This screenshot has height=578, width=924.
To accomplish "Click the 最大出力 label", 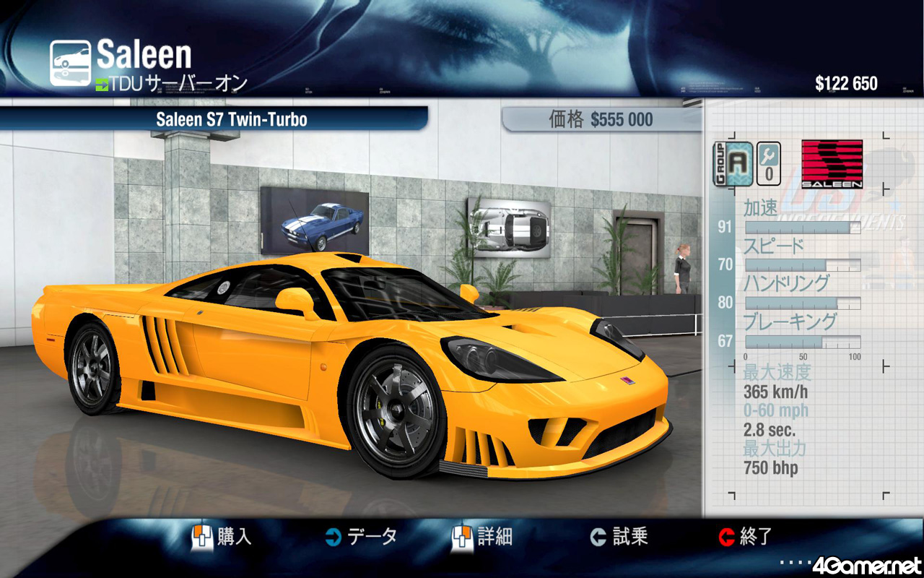I will point(775,449).
